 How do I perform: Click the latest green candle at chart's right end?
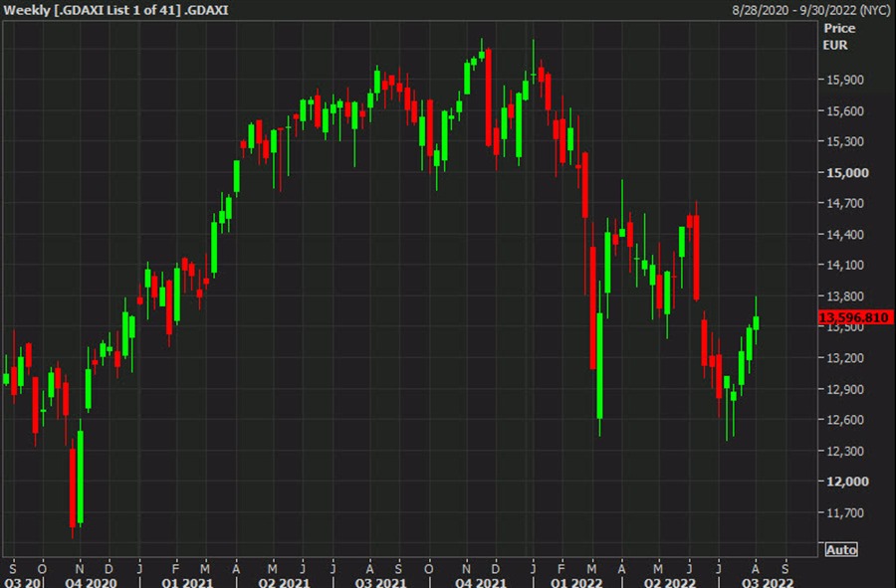pos(756,323)
